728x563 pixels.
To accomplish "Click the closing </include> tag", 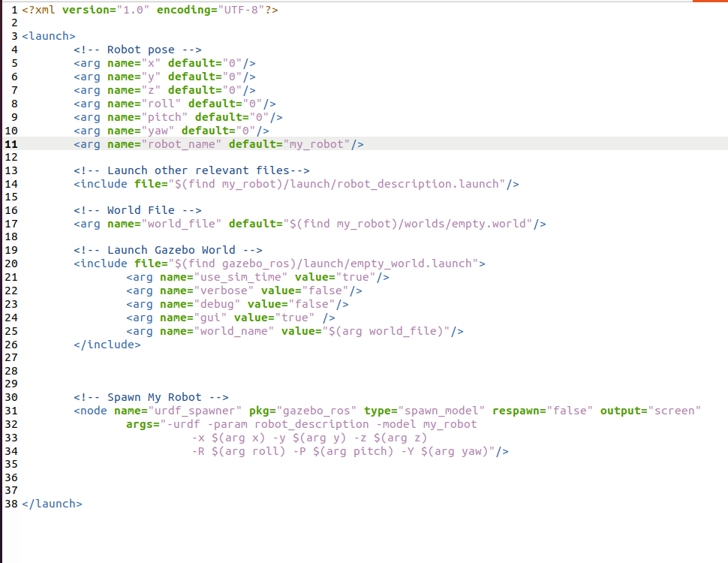I will 107,345.
